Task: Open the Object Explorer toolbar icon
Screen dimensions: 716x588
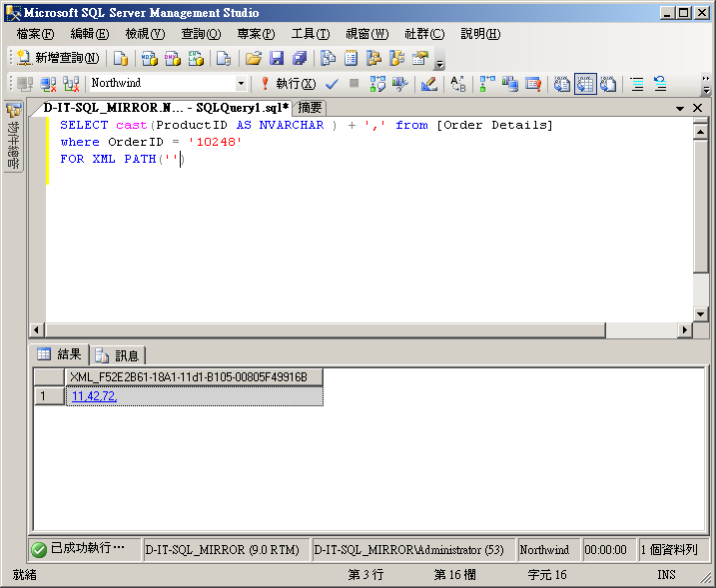Action: pyautogui.click(x=374, y=59)
